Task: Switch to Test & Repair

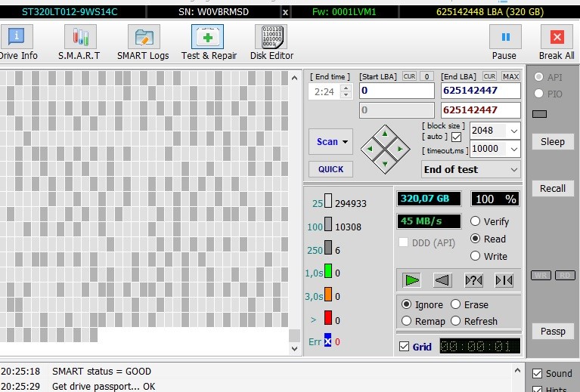Action: [x=209, y=42]
